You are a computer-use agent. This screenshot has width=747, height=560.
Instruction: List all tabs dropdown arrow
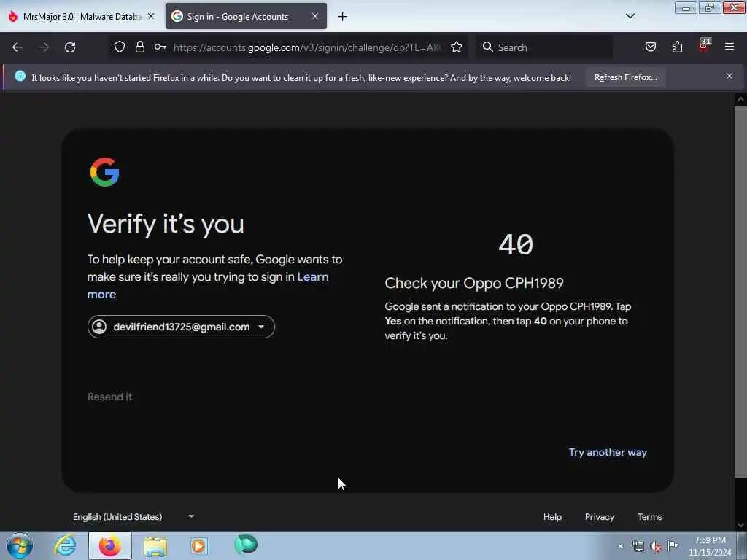click(x=630, y=16)
